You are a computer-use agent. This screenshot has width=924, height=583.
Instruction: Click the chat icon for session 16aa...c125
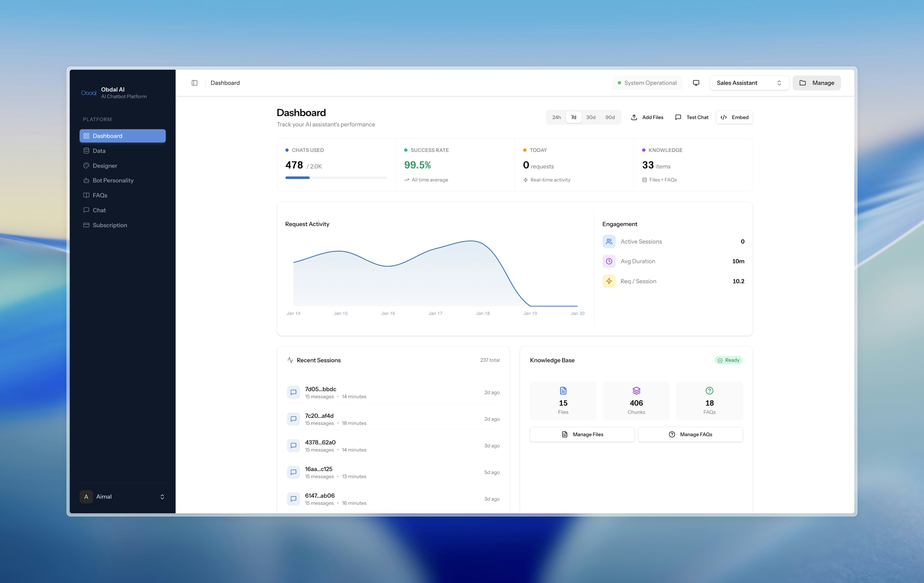[x=293, y=472]
